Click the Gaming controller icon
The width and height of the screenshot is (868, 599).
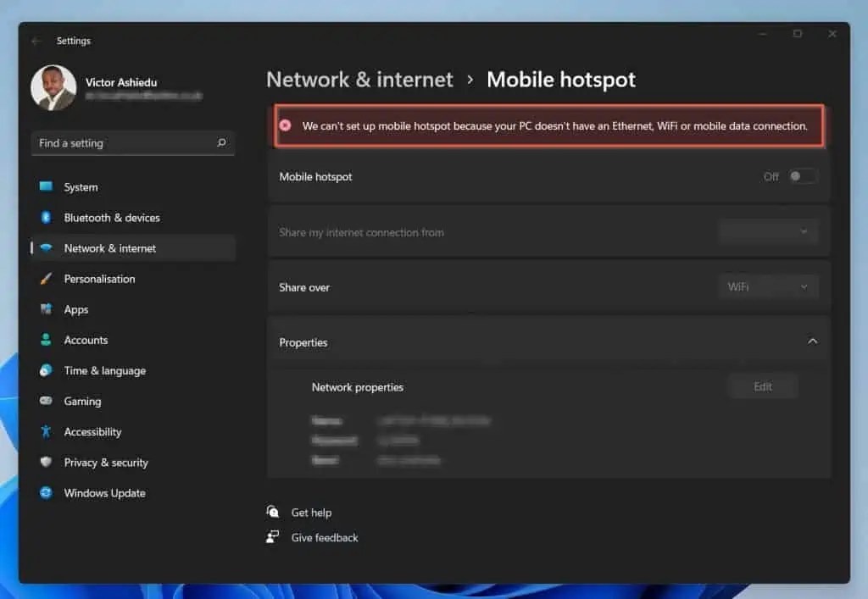pos(47,401)
